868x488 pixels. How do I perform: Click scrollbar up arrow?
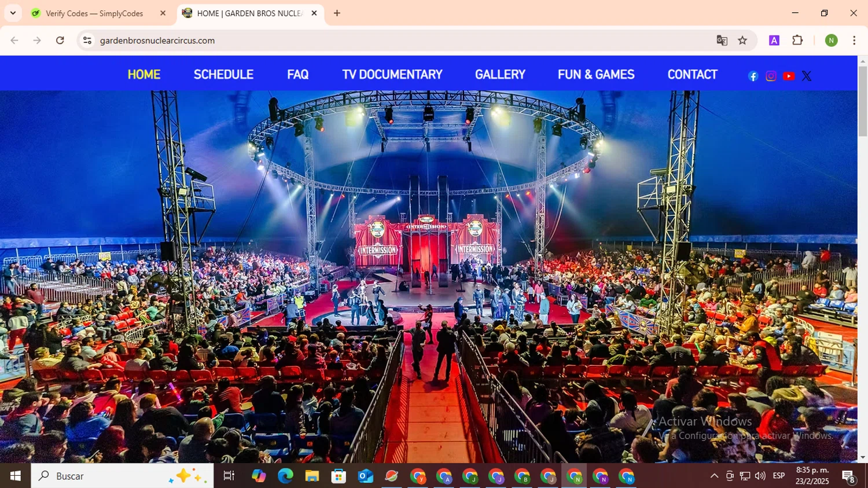863,61
